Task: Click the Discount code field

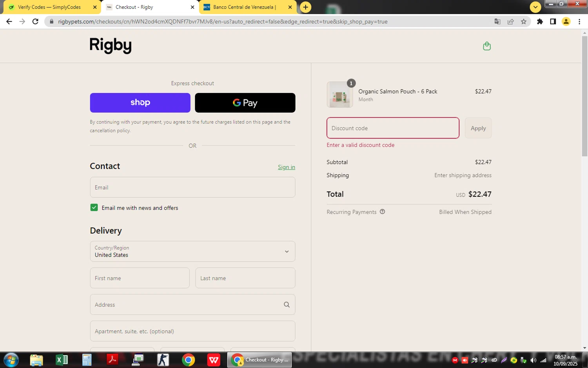Action: pos(393,128)
